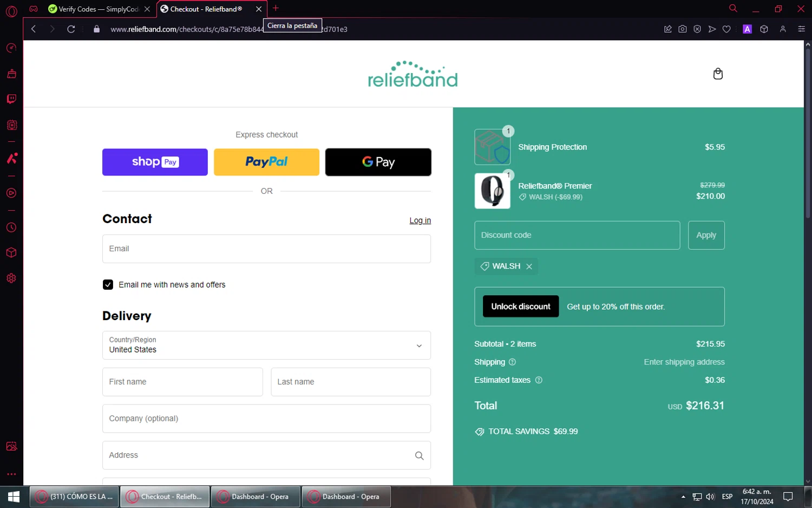Click the Log in link

pyautogui.click(x=420, y=220)
